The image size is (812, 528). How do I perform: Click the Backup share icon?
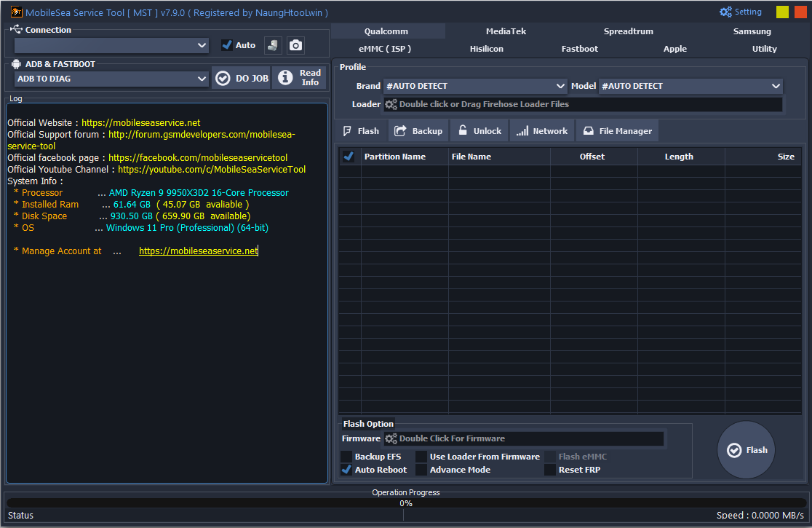(x=400, y=131)
